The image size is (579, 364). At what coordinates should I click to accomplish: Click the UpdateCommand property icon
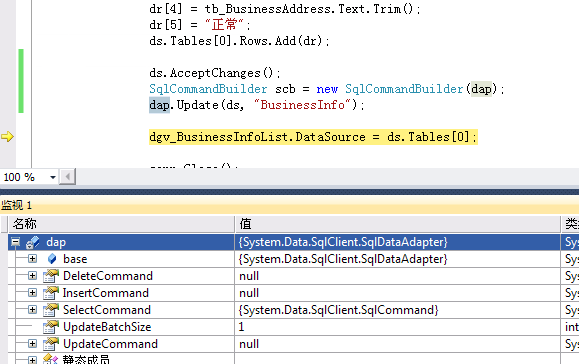(51, 344)
